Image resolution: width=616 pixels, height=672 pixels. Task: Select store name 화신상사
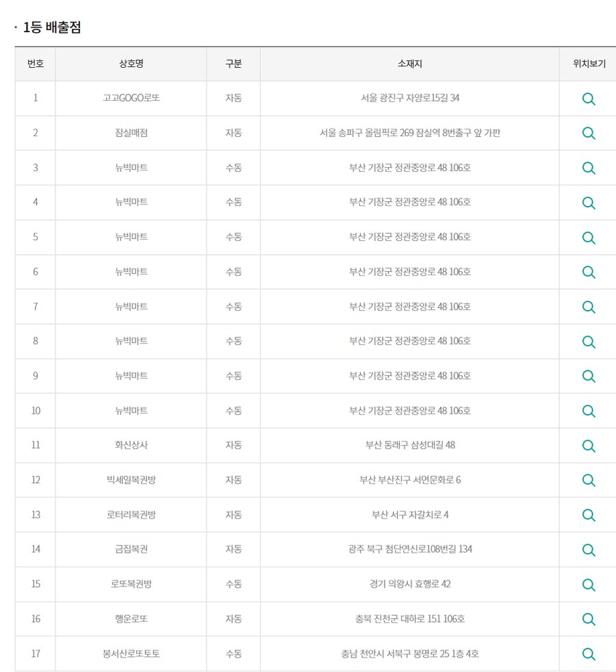pyautogui.click(x=131, y=445)
